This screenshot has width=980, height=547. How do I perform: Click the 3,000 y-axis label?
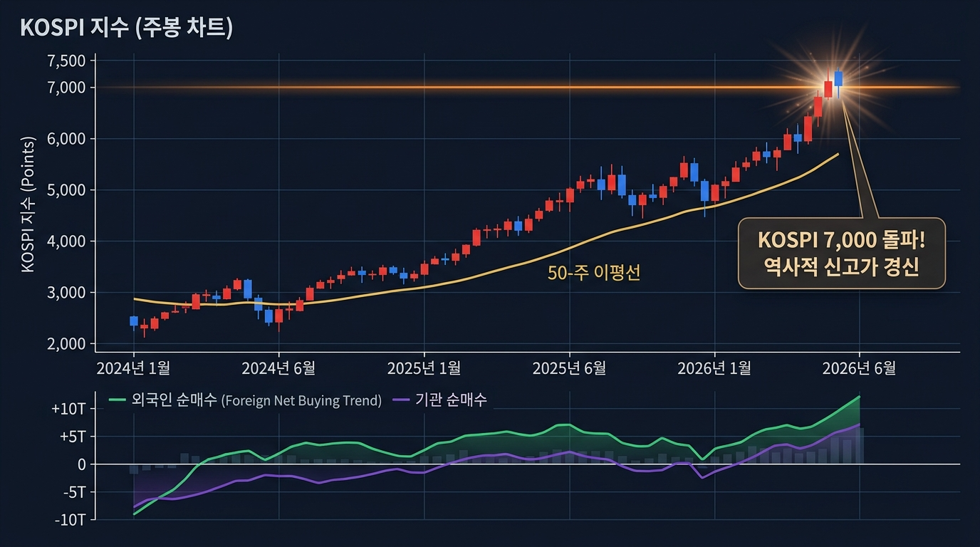coord(66,293)
